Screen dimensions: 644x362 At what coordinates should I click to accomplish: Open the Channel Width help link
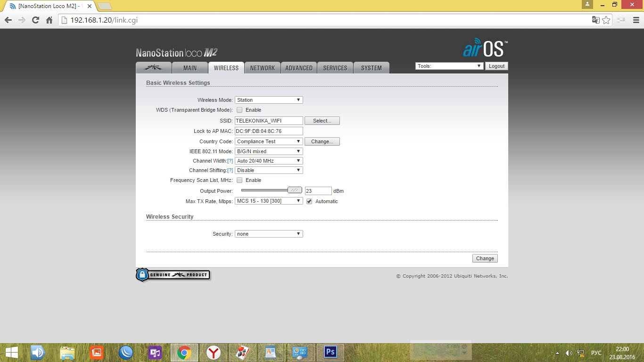click(x=230, y=161)
